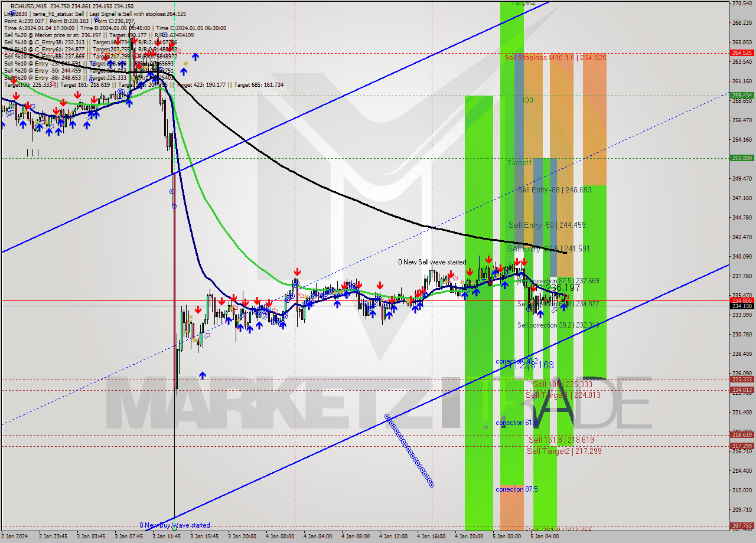This screenshot has width=756, height=543.
Task: Click the BCHUSD,M15 chart symbol title
Action: pos(30,6)
